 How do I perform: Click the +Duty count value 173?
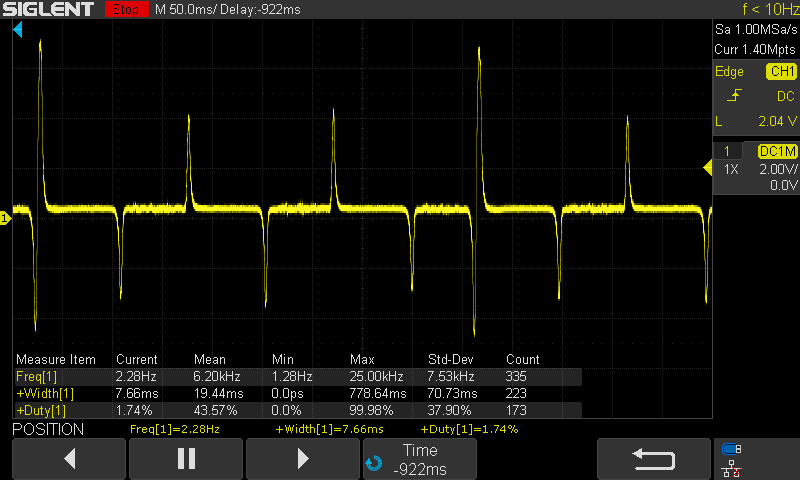[x=516, y=411]
